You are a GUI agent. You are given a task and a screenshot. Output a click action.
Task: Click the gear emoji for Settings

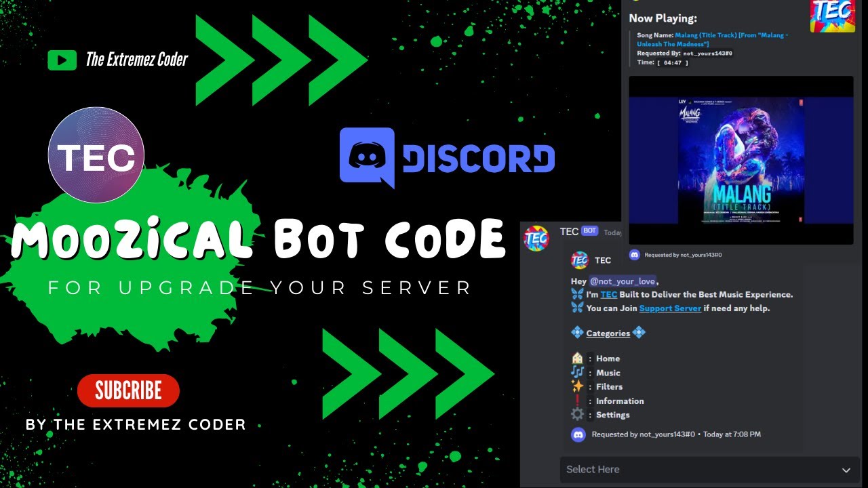point(577,414)
